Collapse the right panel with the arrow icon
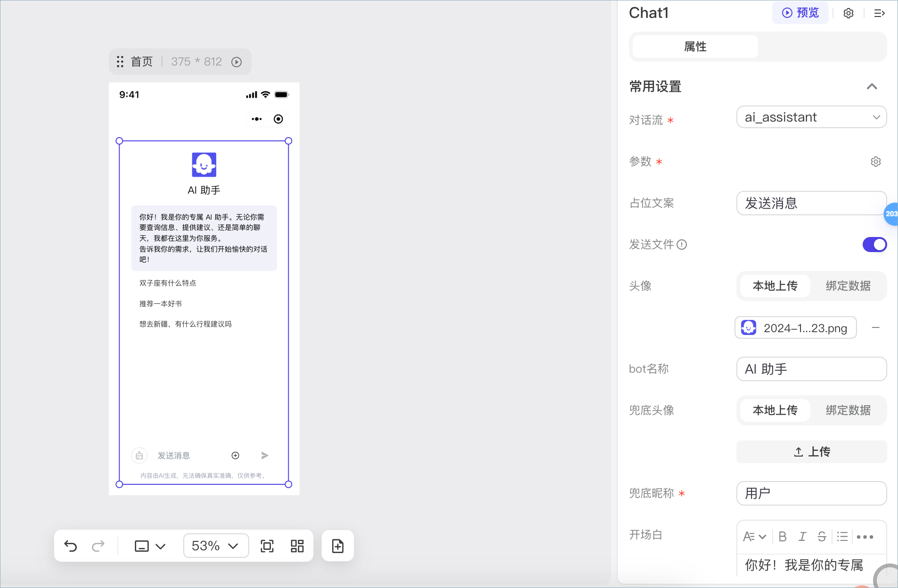The width and height of the screenshot is (898, 588). tap(879, 13)
